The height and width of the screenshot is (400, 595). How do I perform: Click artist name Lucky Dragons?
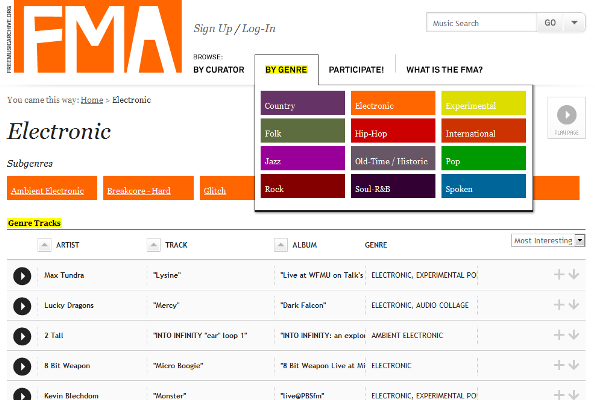[x=69, y=305]
